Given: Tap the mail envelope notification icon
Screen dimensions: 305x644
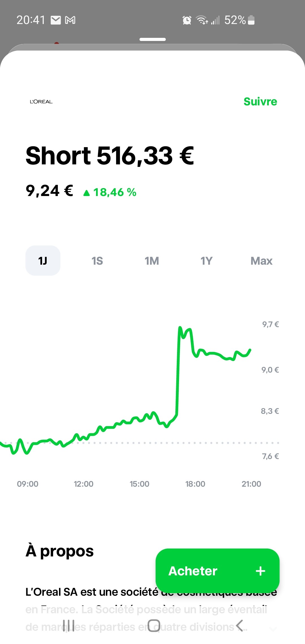Looking at the screenshot, I should [x=56, y=20].
